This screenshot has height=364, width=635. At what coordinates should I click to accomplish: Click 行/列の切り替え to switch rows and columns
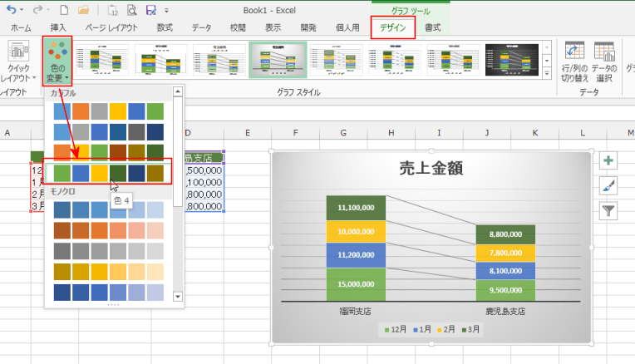tap(573, 61)
